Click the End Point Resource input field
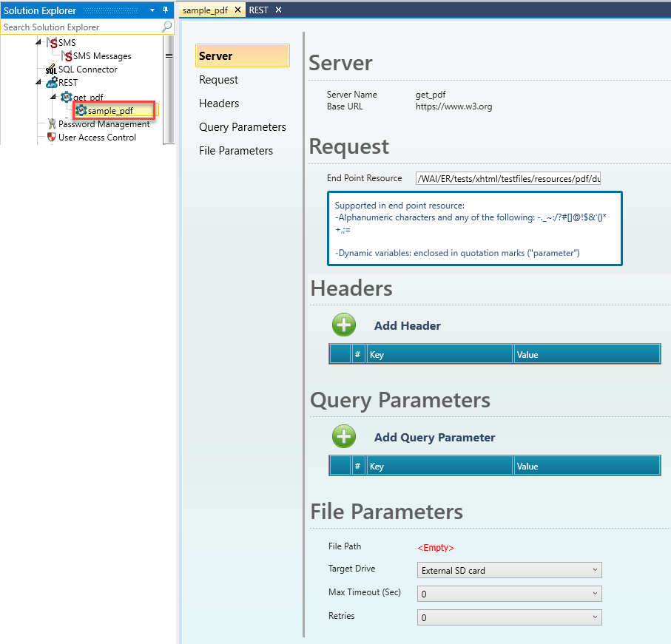Viewport: 671px width, 644px height. coord(508,178)
